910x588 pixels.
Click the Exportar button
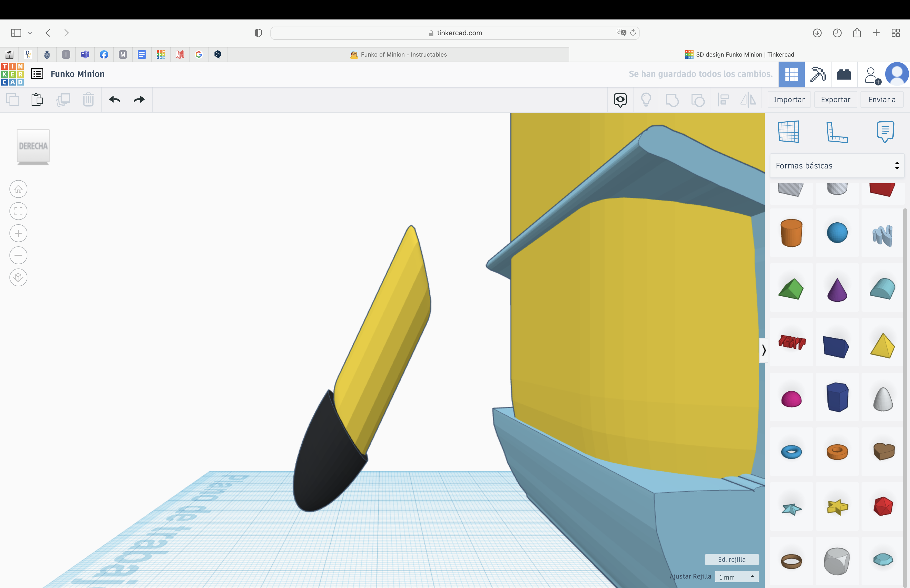click(835, 100)
